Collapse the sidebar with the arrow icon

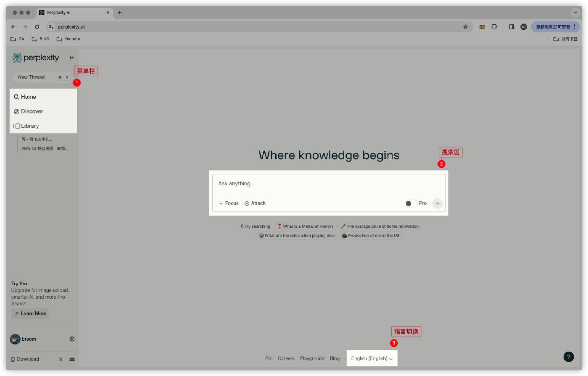coord(72,58)
